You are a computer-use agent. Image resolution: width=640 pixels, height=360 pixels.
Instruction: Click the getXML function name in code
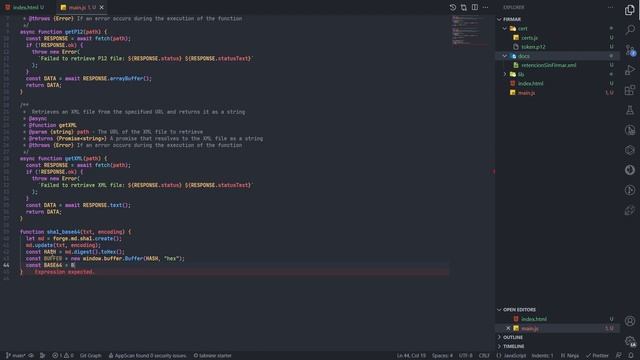tap(73, 158)
